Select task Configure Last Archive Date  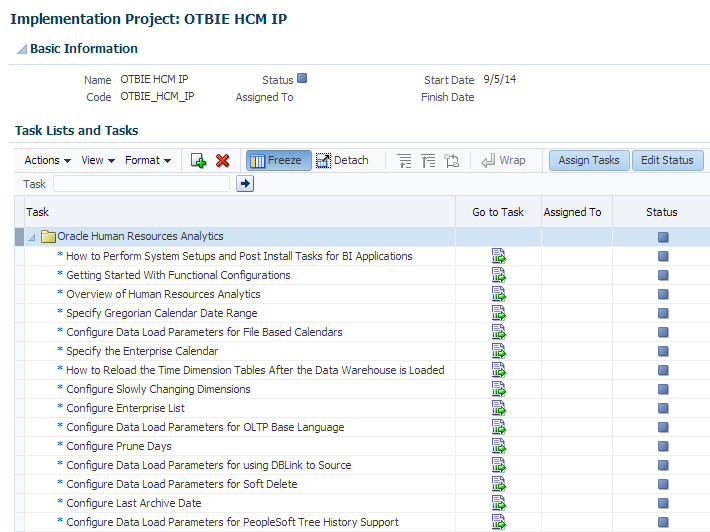(x=134, y=503)
